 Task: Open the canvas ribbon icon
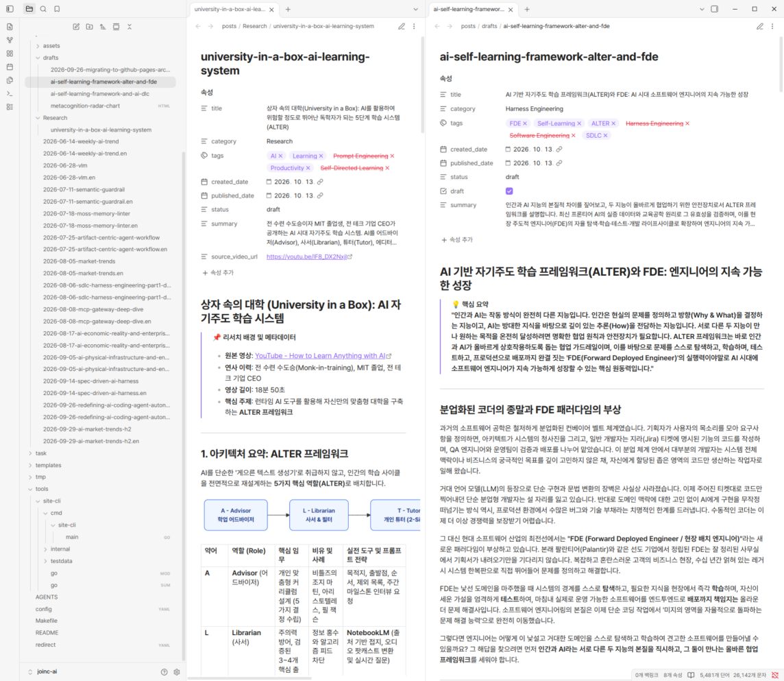point(10,53)
